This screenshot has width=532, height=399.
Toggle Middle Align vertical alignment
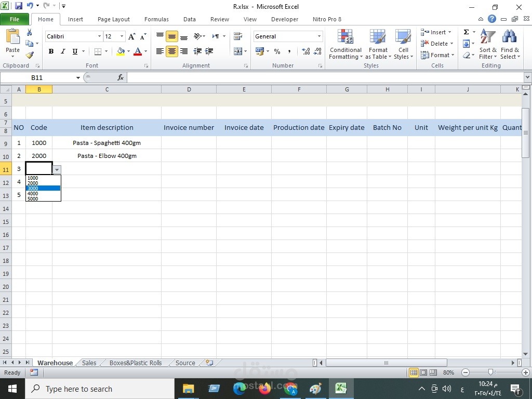(x=172, y=36)
